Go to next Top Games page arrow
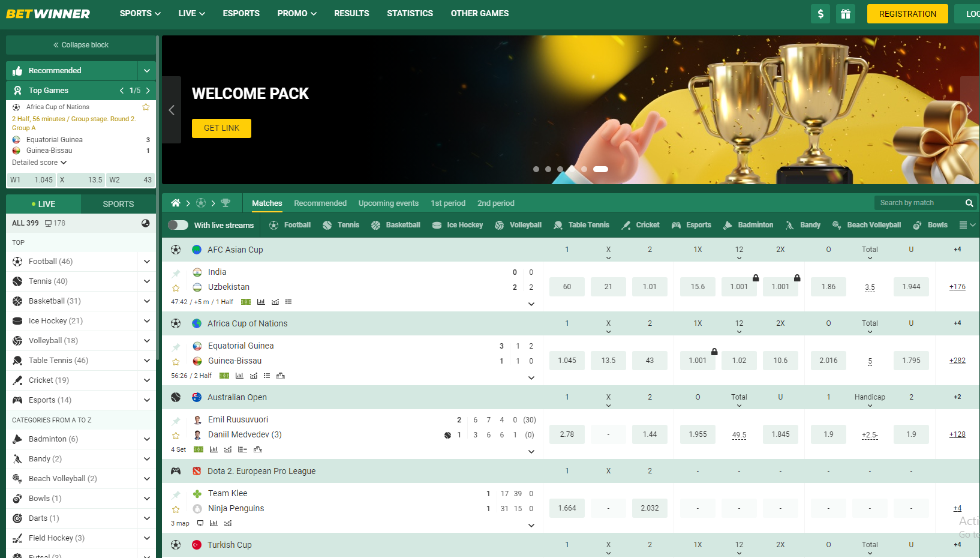 coord(148,91)
